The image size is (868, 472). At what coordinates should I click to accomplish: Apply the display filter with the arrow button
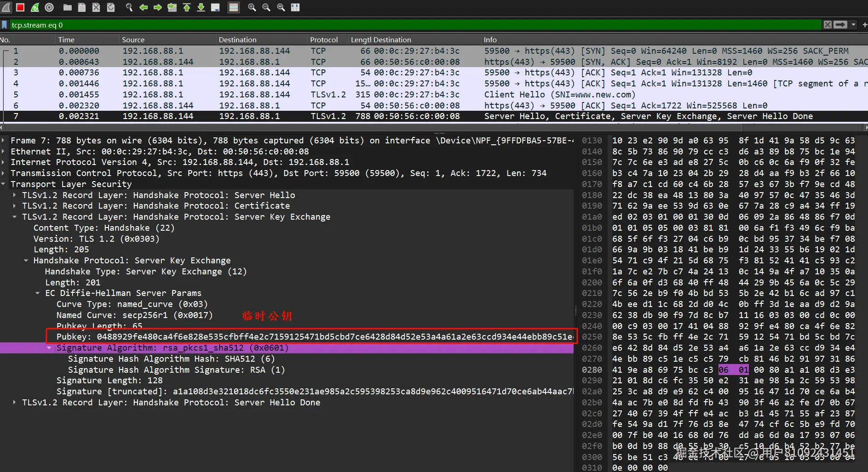coord(840,25)
